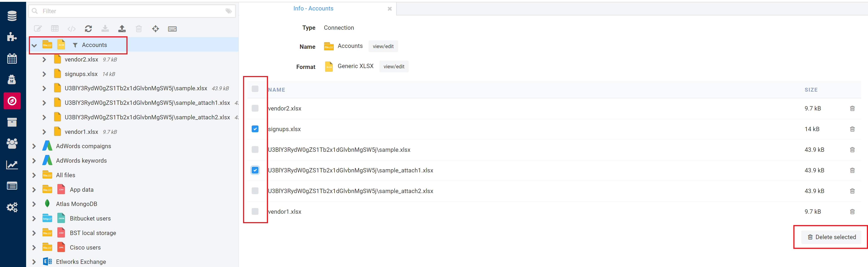Click the refresh icon in explorer toolbar
Viewport: 868px width, 267px height.
point(88,29)
